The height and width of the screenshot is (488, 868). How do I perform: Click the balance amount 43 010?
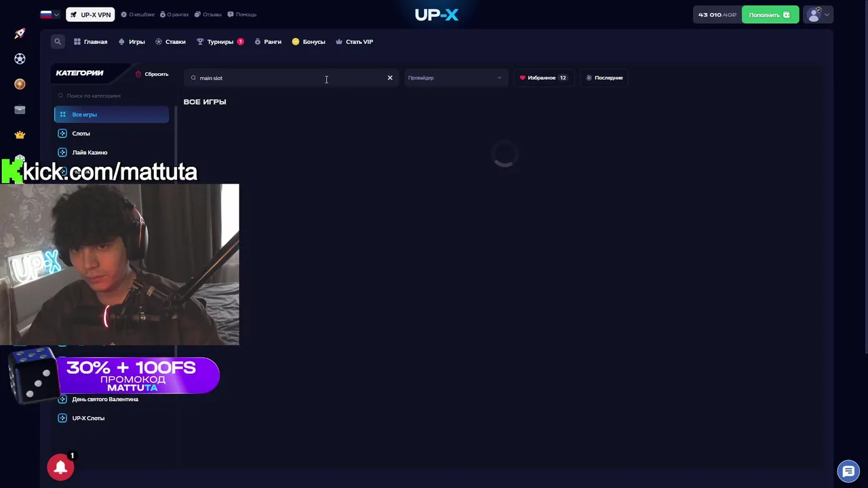pos(717,15)
